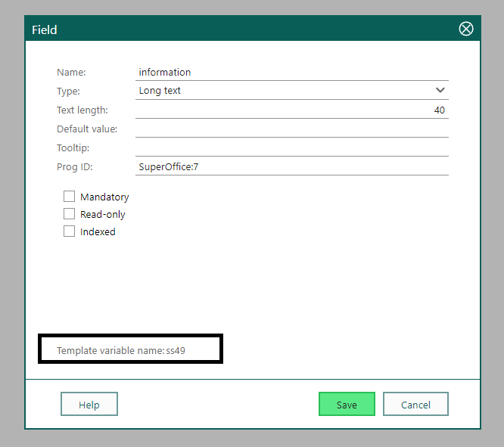Viewport: 504px width, 447px height.
Task: Click the "Indexed" label text
Action: coord(98,231)
